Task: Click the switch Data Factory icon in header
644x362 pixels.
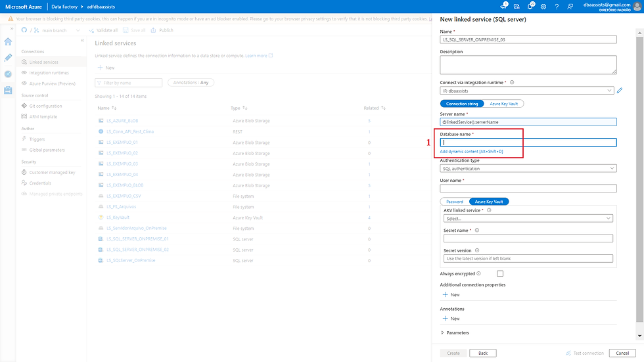Action: [x=517, y=7]
